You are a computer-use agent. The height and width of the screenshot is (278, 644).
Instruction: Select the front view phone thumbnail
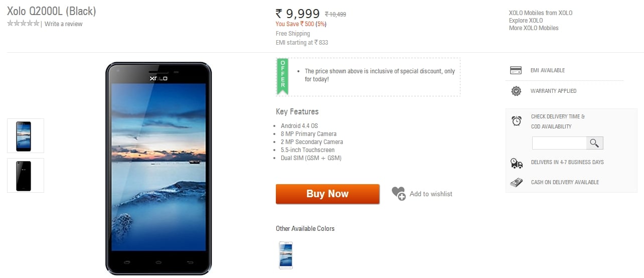coord(25,135)
